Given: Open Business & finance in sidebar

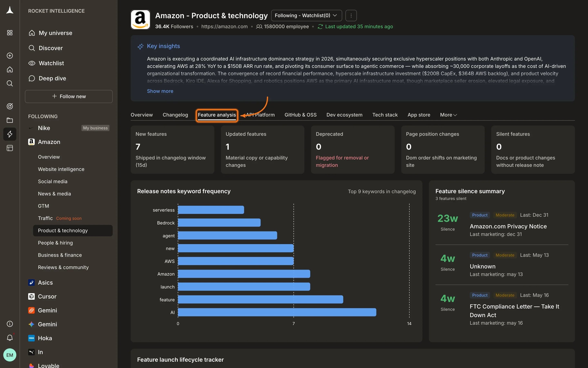Looking at the screenshot, I should click(60, 255).
